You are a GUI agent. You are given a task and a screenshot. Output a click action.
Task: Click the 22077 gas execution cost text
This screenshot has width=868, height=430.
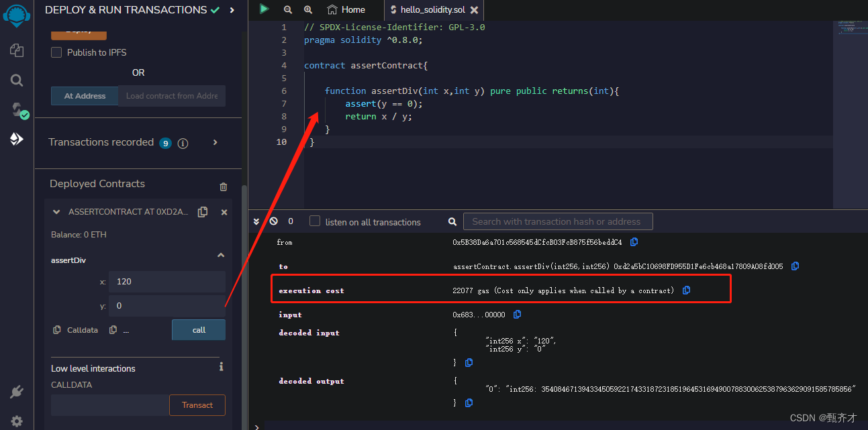pos(563,290)
